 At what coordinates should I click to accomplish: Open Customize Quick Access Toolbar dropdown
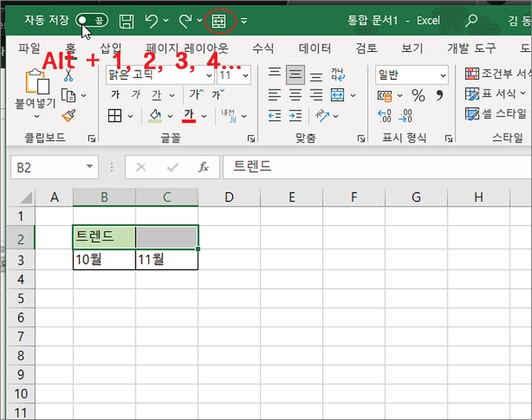point(244,20)
